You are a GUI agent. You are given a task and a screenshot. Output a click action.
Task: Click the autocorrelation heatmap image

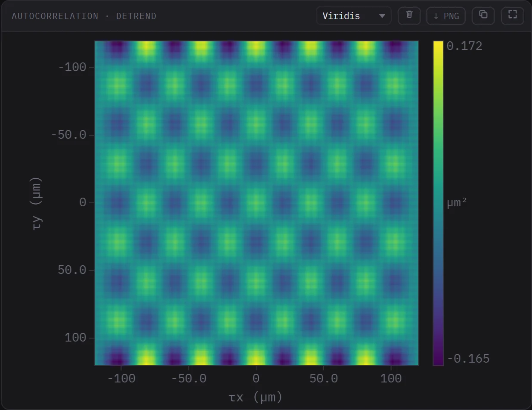257,203
